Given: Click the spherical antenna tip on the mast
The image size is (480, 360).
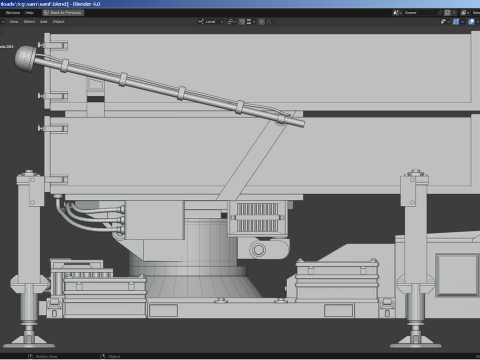Looking at the screenshot, I should click(25, 59).
